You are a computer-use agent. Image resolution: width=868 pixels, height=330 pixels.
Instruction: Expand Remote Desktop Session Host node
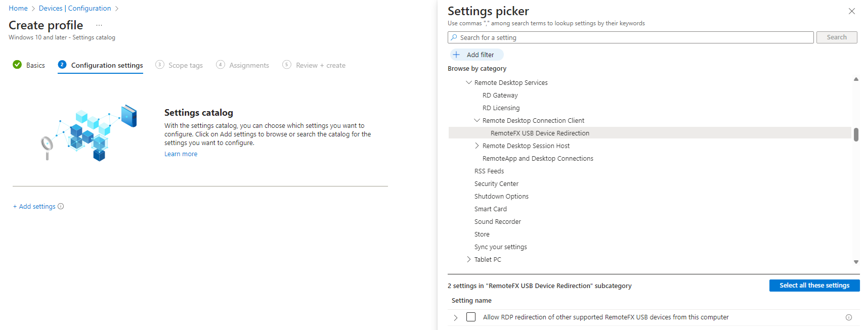click(477, 146)
